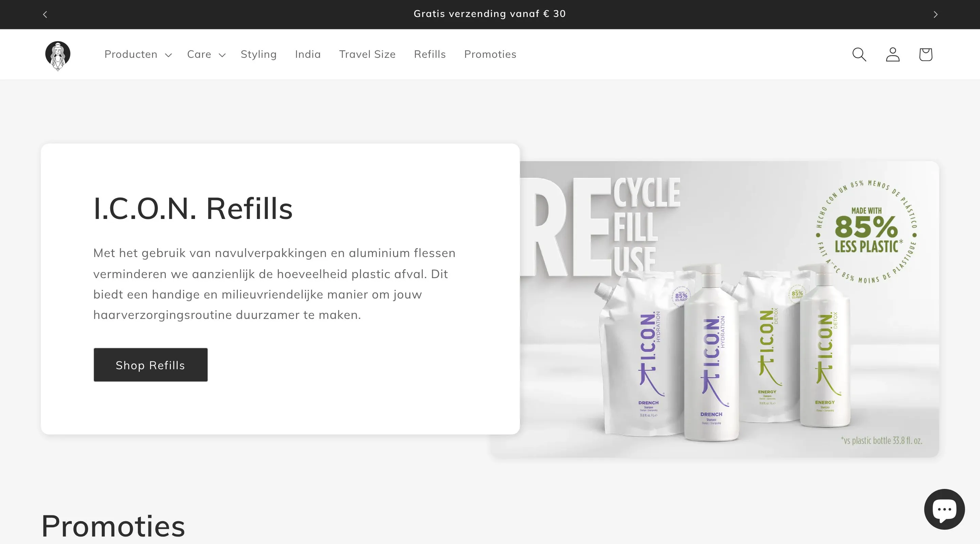The width and height of the screenshot is (980, 544).
Task: Click the I.C.O.N. Refills heading
Action: click(193, 208)
